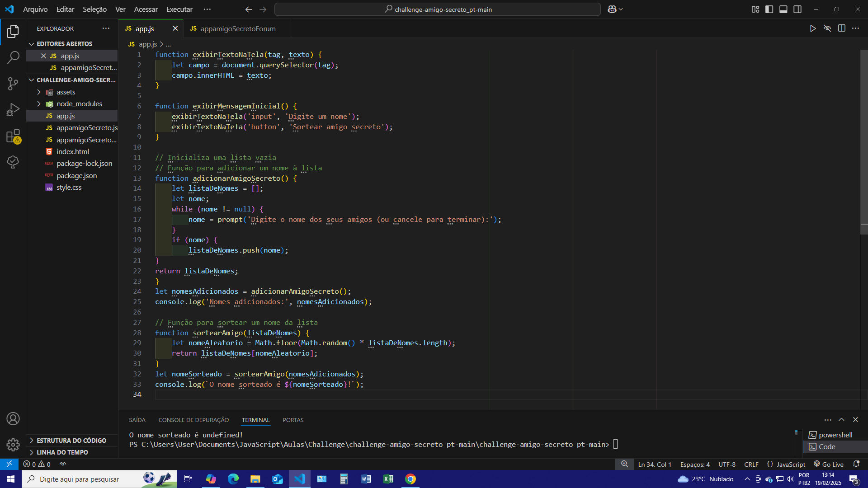Run the code with play button
Screen dimensions: 868x488
[x=813, y=28]
